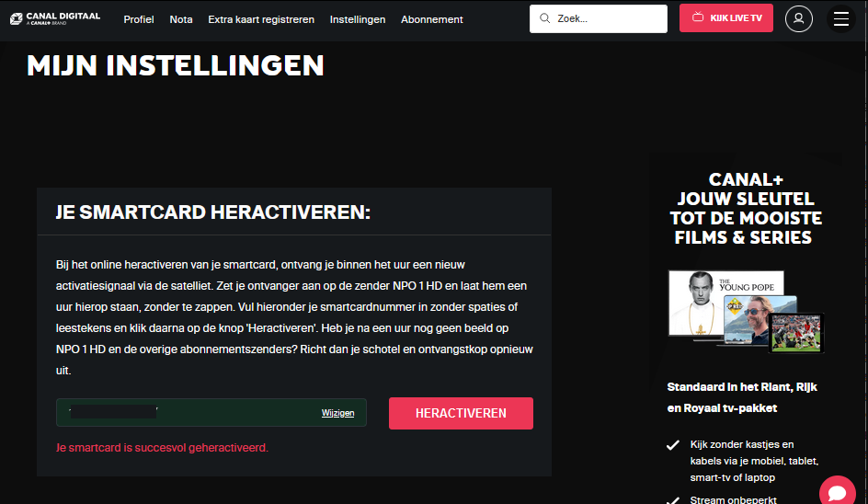Click the first checkmark bullet icon

coord(672,445)
